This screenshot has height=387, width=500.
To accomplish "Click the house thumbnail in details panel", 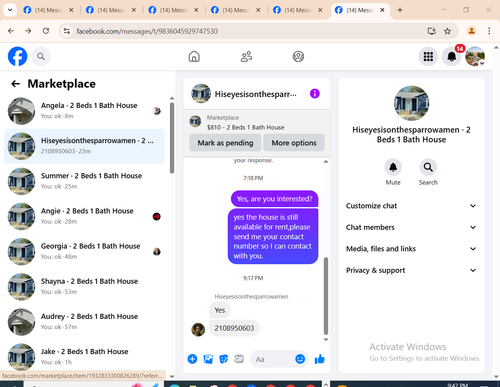I will click(x=411, y=103).
